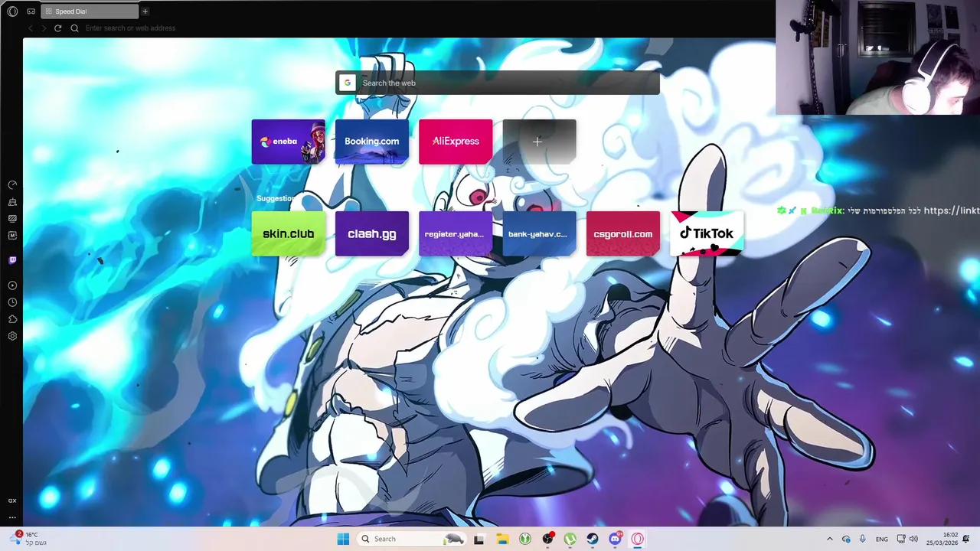Open the register.yaha... suggestion tile

pos(456,234)
